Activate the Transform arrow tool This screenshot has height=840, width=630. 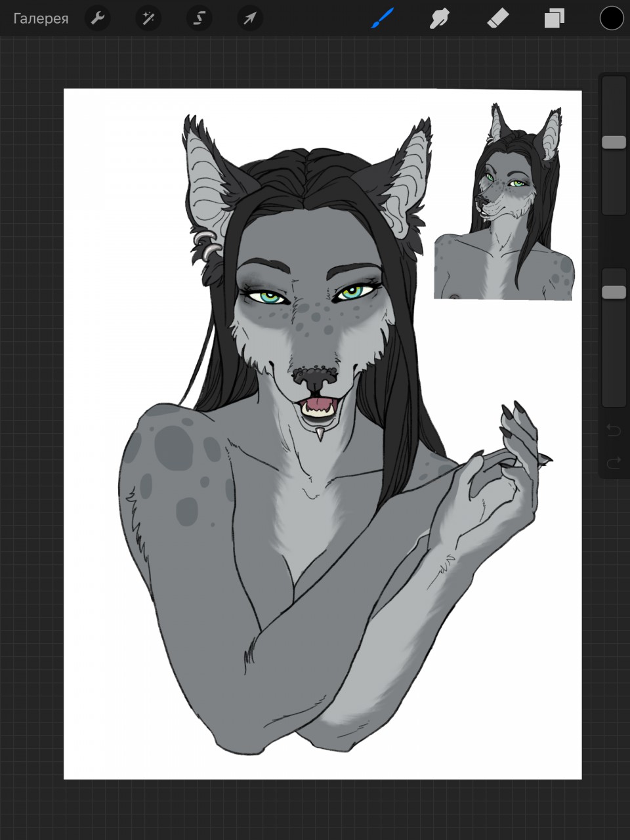[x=250, y=18]
